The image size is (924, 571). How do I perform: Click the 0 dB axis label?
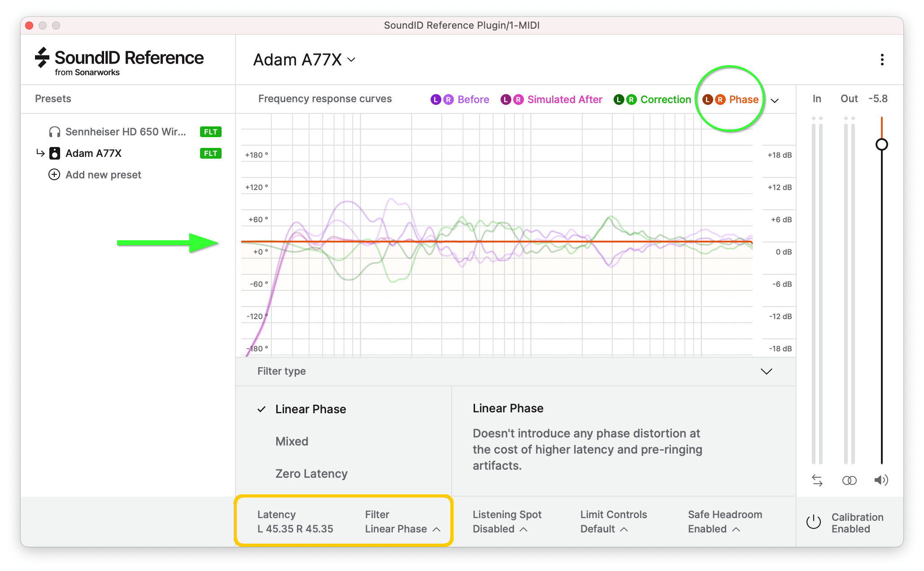click(784, 252)
